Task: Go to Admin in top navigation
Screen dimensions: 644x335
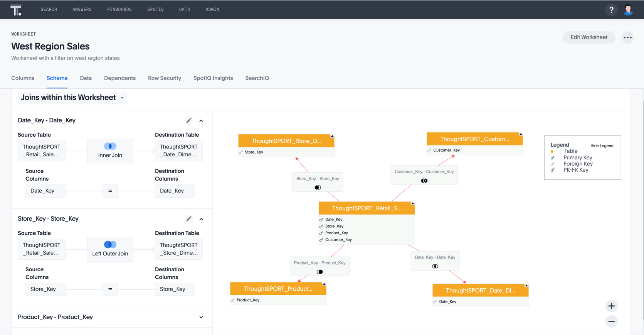Action: click(212, 10)
